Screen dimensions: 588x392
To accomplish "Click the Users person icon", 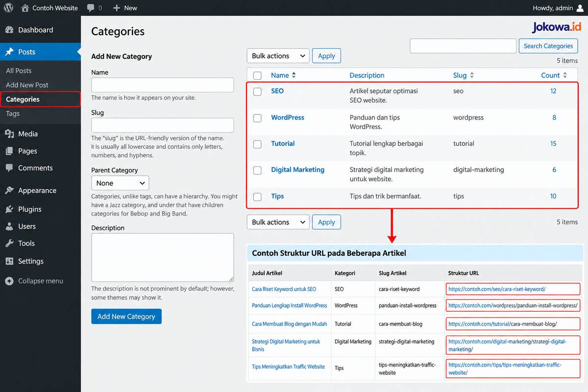I will [9, 226].
